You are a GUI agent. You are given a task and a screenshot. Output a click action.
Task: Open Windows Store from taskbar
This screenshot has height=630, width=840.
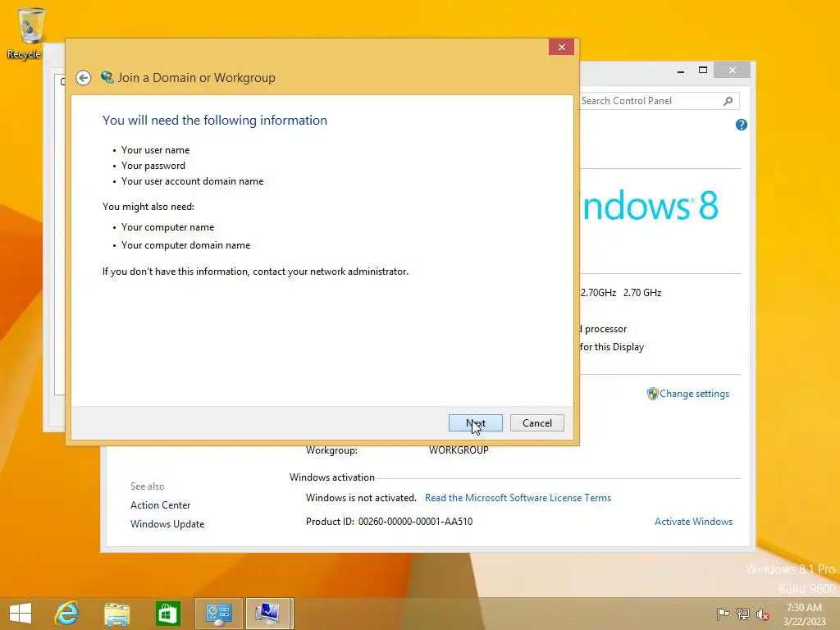(167, 614)
